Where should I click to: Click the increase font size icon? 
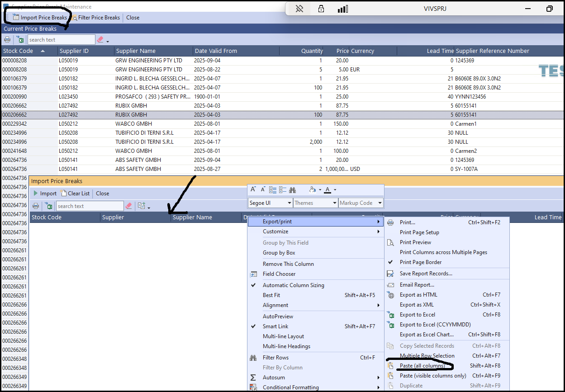[253, 190]
